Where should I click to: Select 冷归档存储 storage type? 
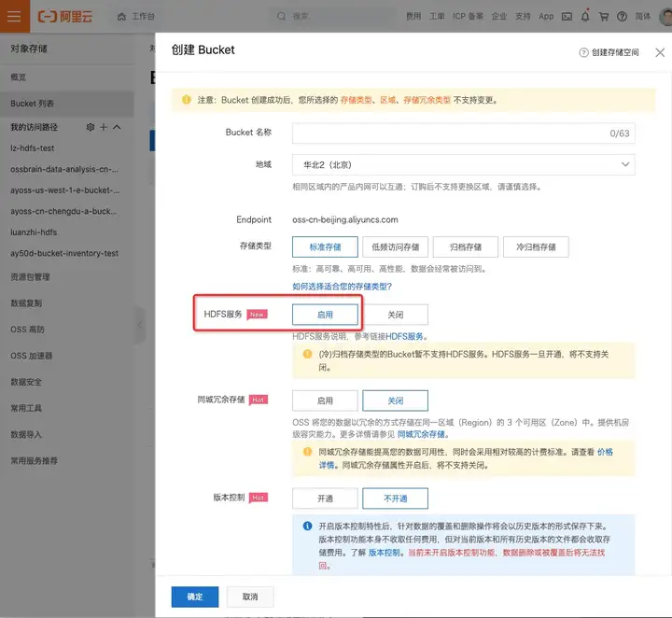tap(536, 246)
